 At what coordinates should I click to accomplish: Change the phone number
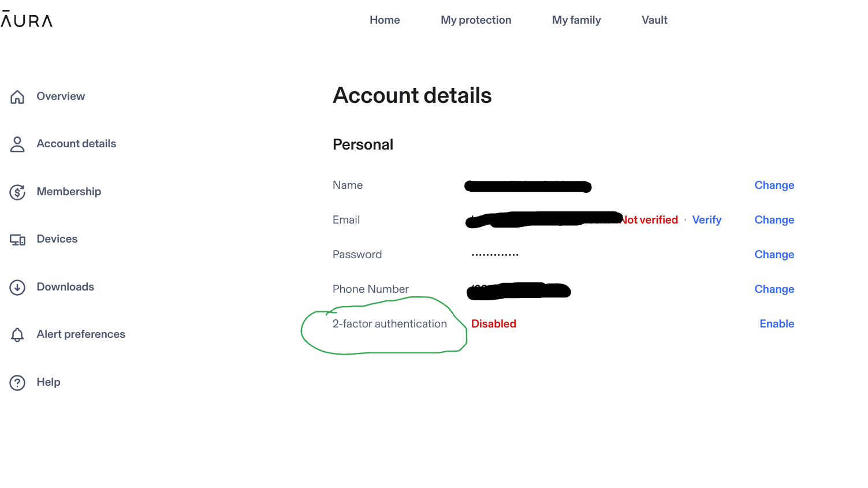pos(774,289)
